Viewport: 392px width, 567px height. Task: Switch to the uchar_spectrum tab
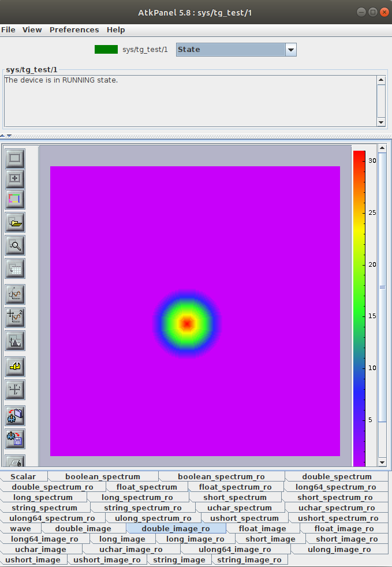click(240, 508)
